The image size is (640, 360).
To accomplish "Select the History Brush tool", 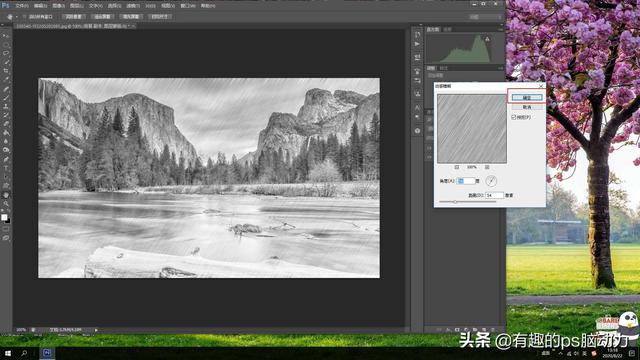I will (6, 115).
